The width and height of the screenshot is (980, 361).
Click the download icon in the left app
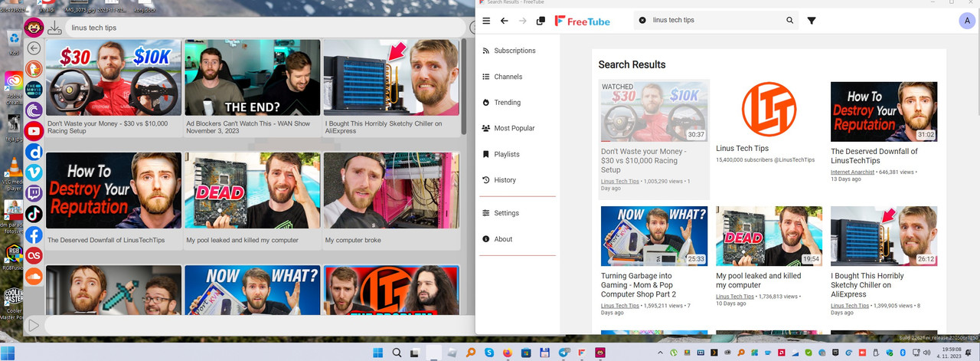[54, 28]
